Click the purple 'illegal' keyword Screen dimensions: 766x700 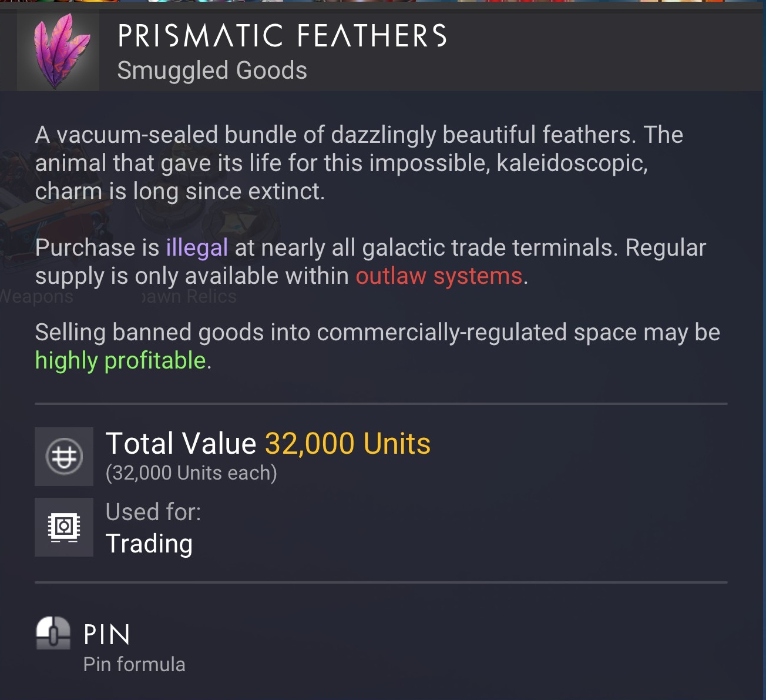pyautogui.click(x=197, y=247)
